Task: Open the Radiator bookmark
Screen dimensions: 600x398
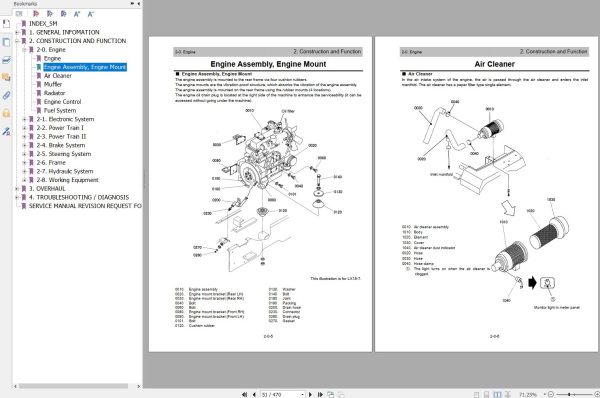Action: (x=54, y=93)
